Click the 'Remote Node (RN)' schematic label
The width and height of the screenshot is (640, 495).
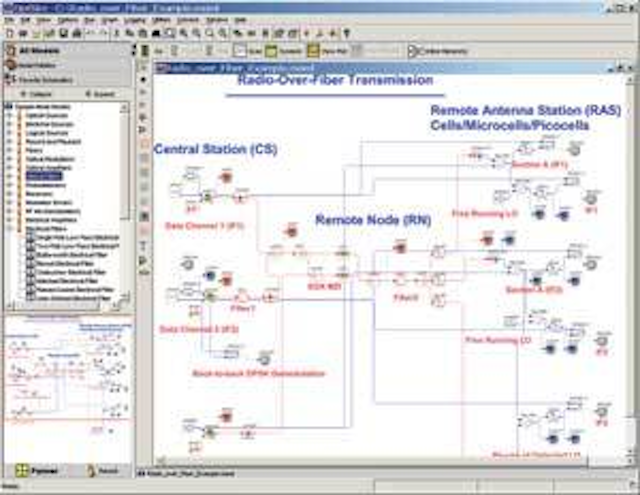pos(373,220)
